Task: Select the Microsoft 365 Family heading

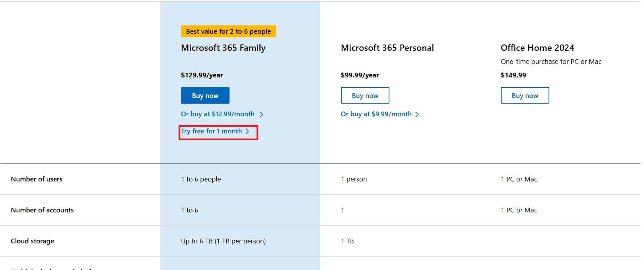Action: pos(223,48)
